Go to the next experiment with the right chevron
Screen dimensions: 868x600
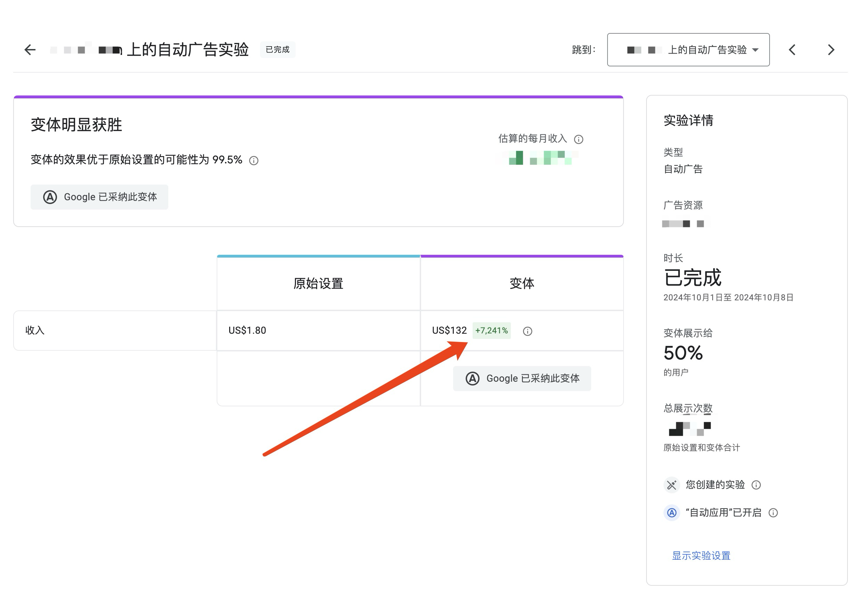pos(831,50)
